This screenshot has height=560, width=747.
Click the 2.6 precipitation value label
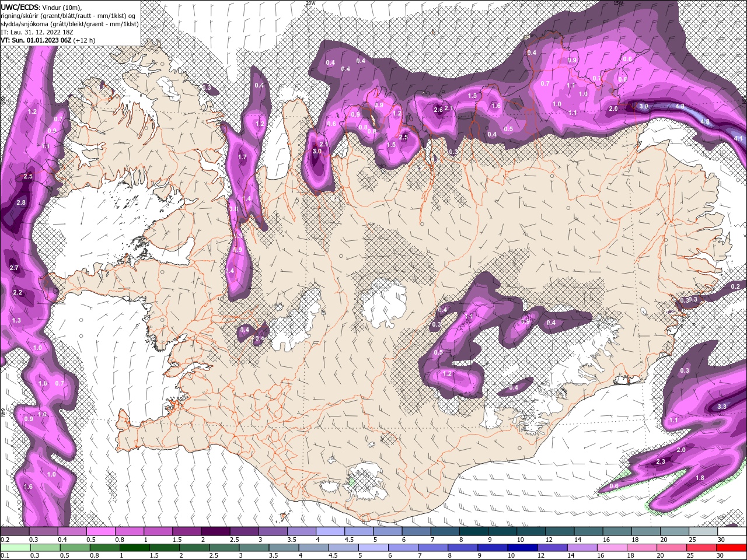pyautogui.click(x=438, y=110)
